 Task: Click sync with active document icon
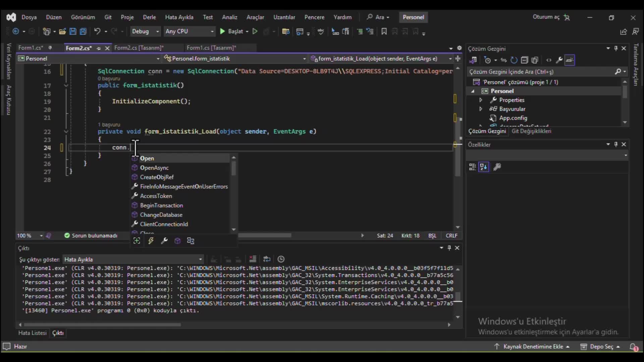pos(503,60)
